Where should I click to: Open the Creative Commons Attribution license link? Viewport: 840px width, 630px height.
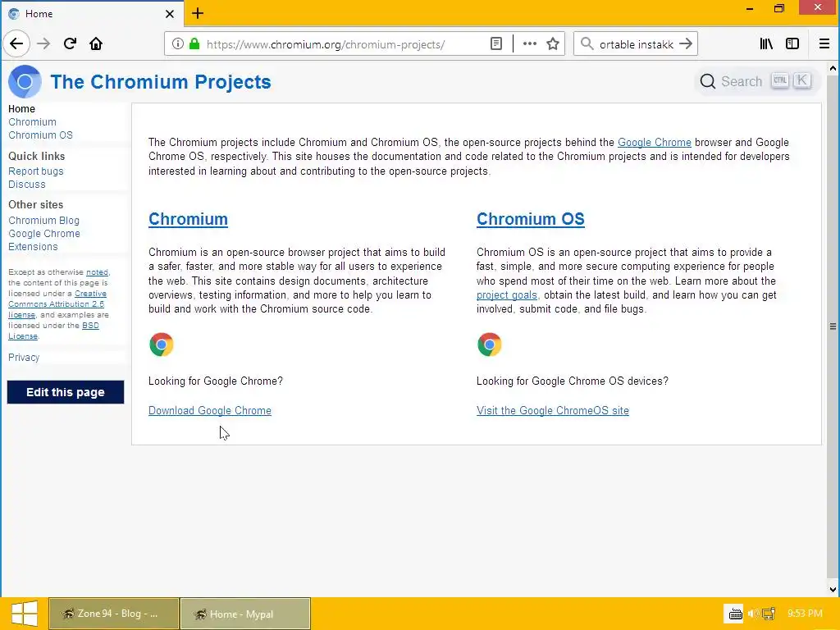(57, 304)
